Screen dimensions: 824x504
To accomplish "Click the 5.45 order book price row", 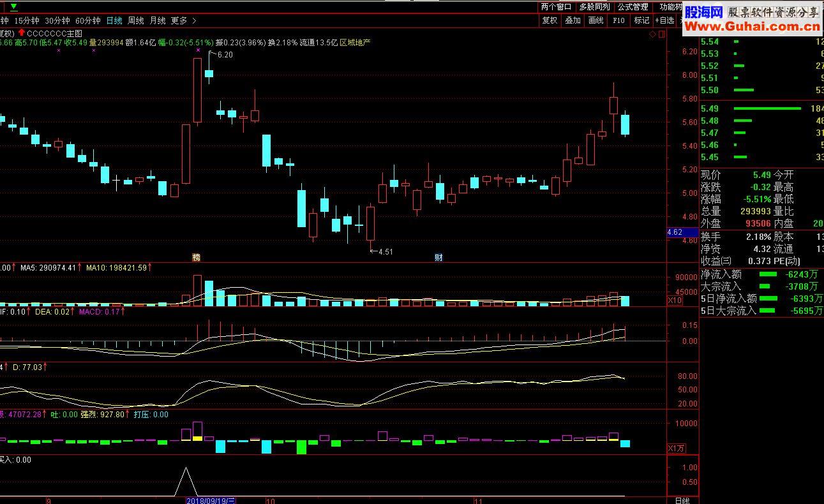I will click(x=762, y=157).
